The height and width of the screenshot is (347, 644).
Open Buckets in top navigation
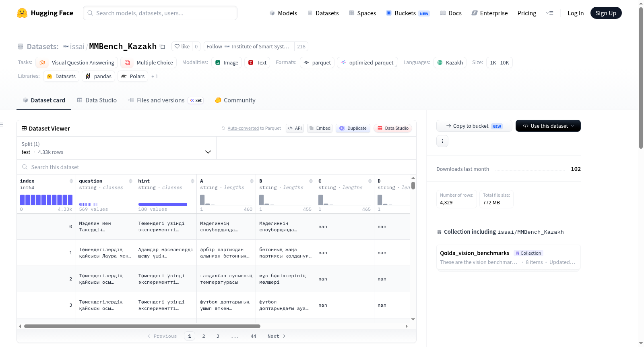tap(408, 13)
